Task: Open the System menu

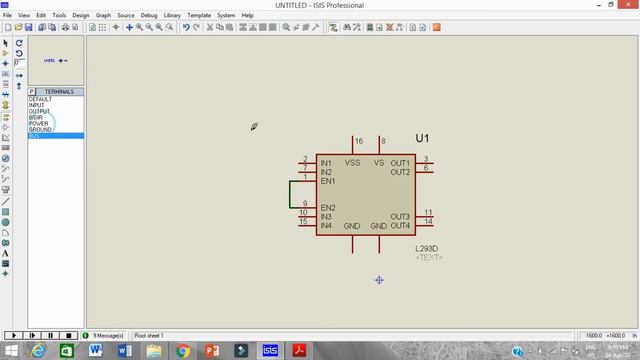Action: click(x=226, y=15)
